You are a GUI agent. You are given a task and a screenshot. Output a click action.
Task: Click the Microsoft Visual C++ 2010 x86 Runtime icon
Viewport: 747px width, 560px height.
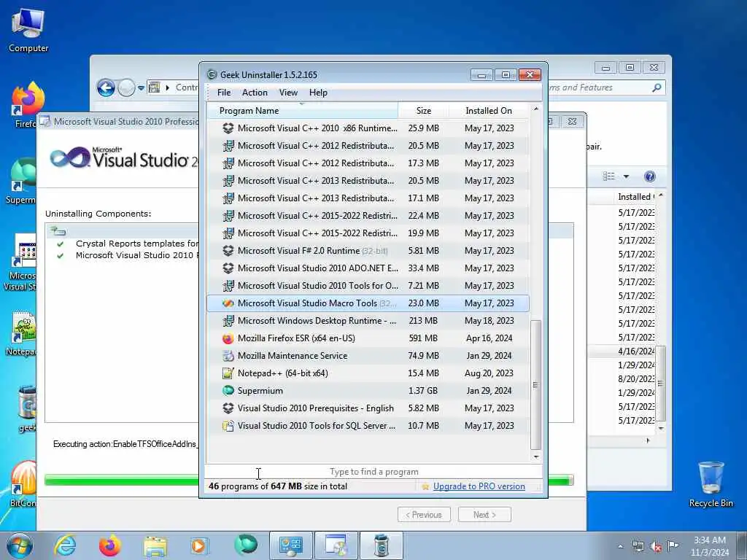pos(228,128)
